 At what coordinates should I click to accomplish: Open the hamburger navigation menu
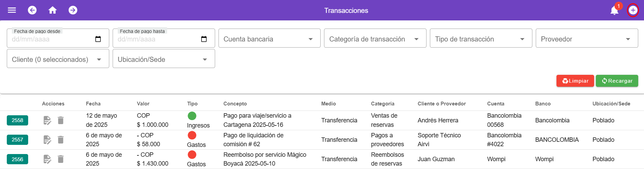pyautogui.click(x=12, y=10)
